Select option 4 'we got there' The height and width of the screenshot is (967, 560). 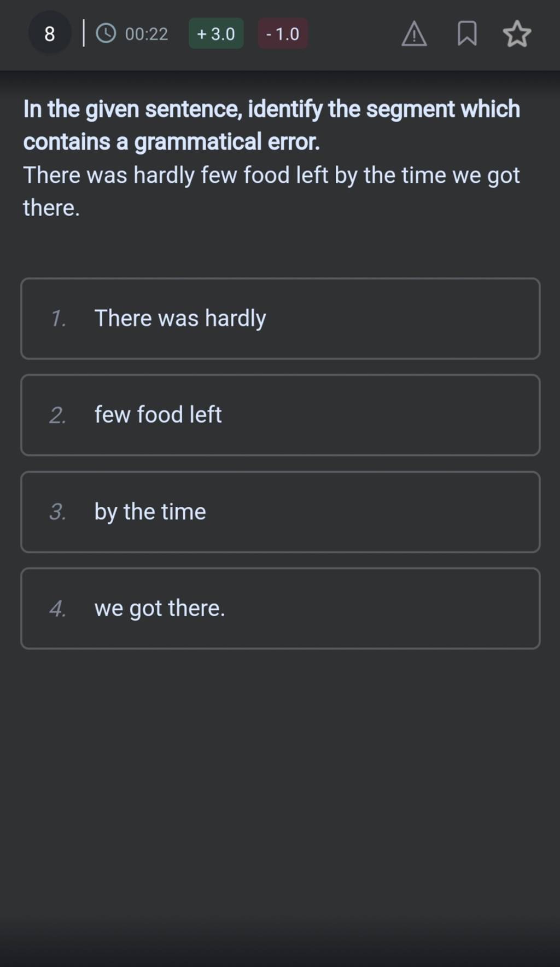click(280, 608)
